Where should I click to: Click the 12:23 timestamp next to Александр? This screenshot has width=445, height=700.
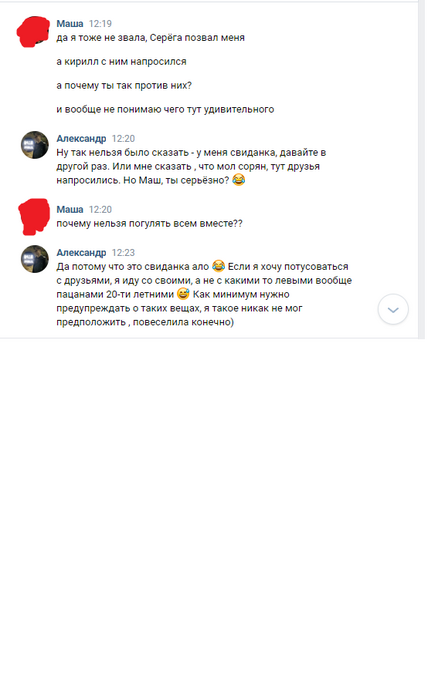[x=123, y=253]
